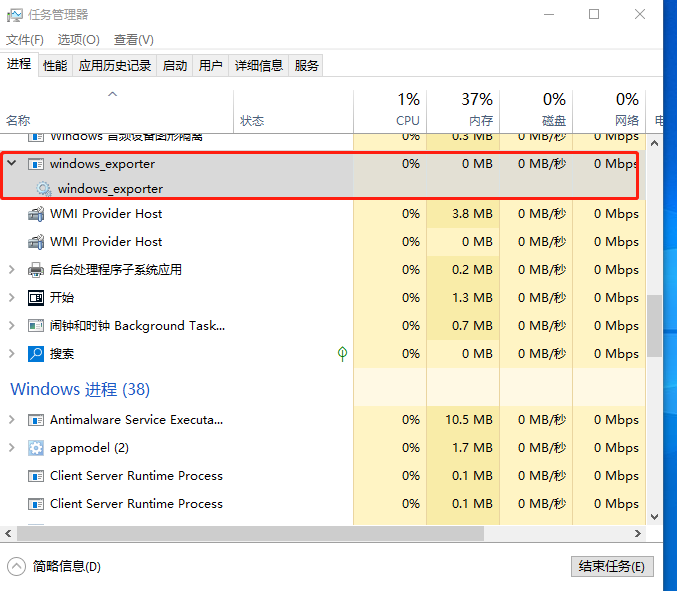The width and height of the screenshot is (677, 591).
Task: Click the 开始 process icon
Action: click(36, 298)
